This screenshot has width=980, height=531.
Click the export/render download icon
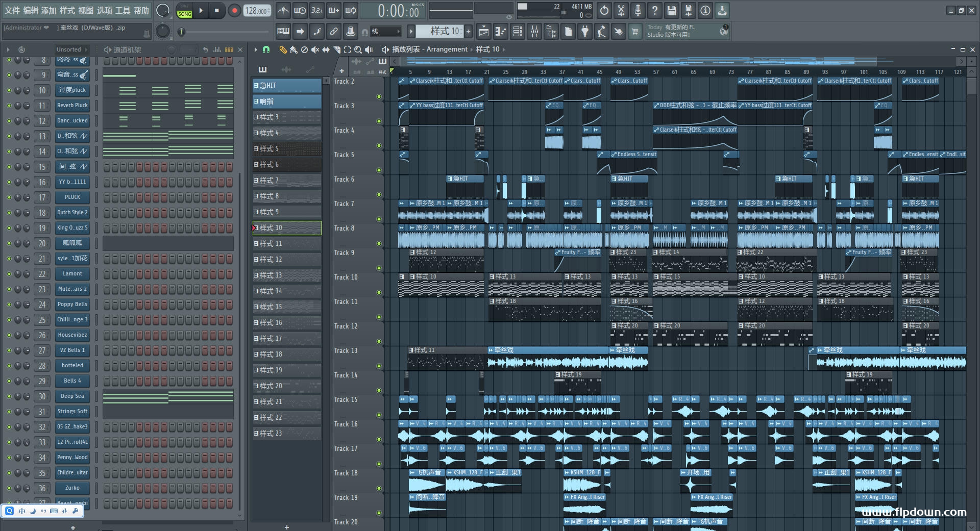[722, 10]
